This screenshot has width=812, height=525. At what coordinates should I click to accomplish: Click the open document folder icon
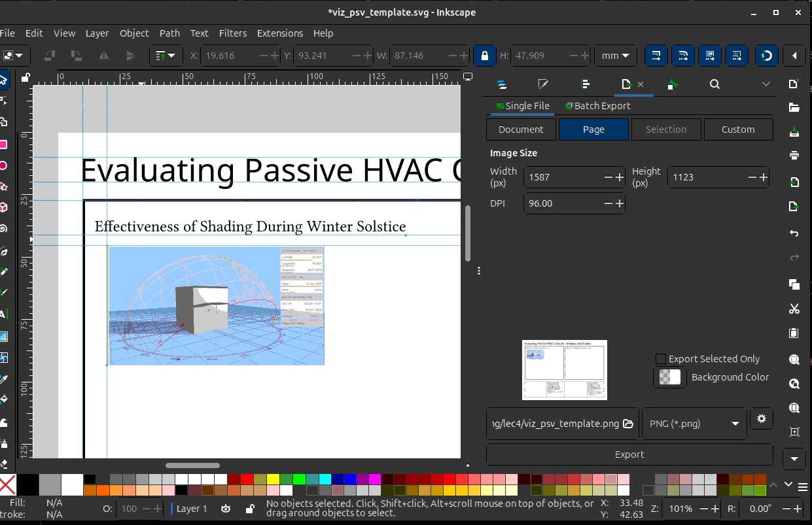(x=794, y=107)
